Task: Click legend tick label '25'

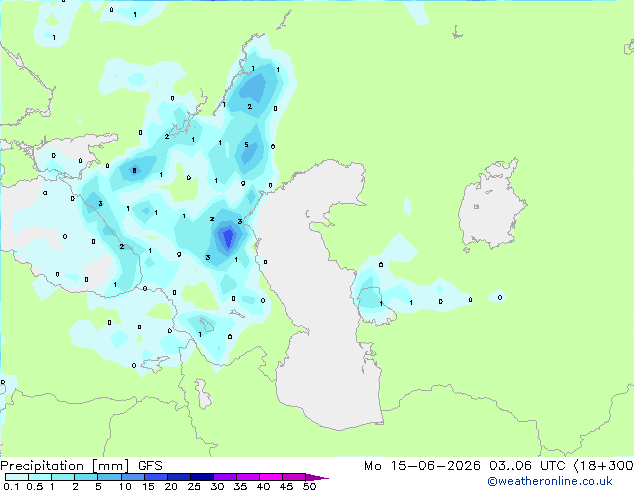Action: click(x=194, y=486)
